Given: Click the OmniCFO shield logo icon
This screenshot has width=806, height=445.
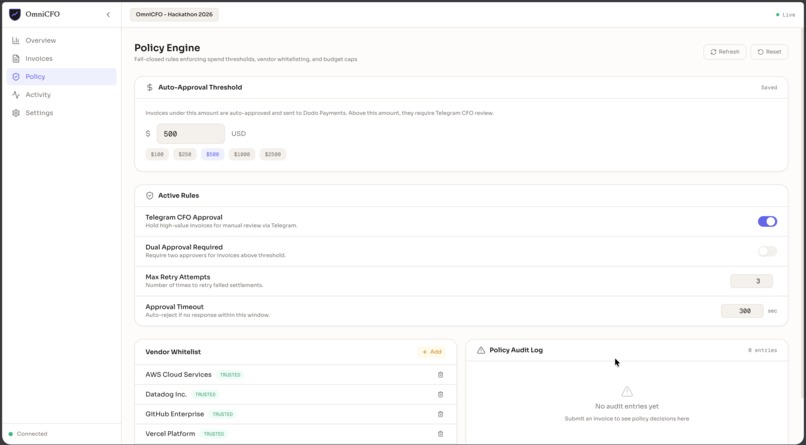Looking at the screenshot, I should click(15, 14).
